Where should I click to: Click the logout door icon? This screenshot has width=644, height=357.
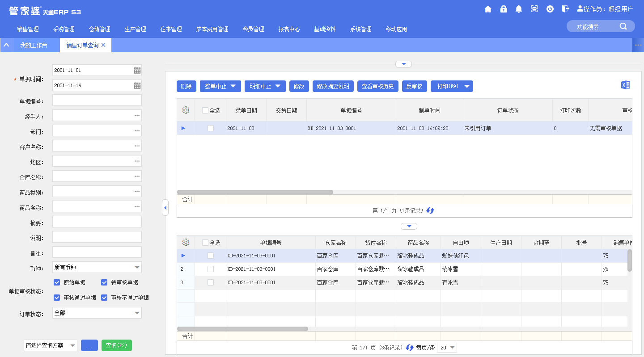tap(566, 9)
